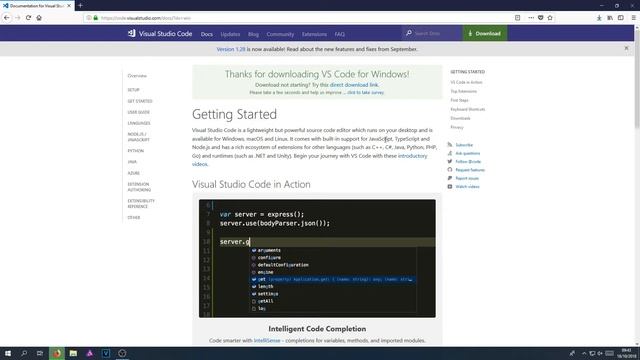Open the Blog menu item
The width and height of the screenshot is (640, 360).
click(x=253, y=34)
